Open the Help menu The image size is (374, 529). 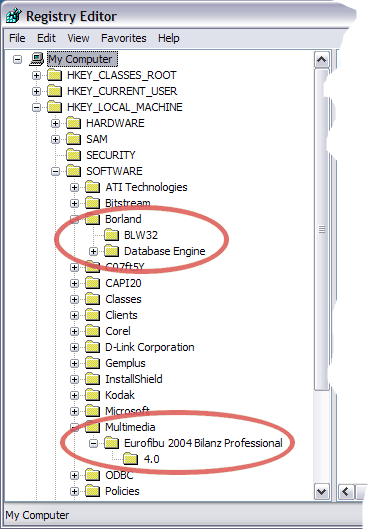(x=169, y=38)
